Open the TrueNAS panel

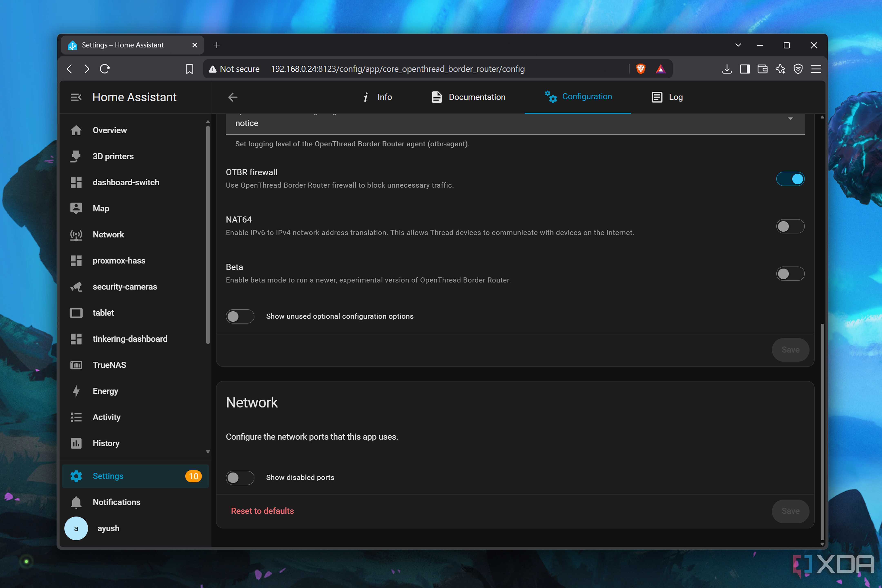135,365
